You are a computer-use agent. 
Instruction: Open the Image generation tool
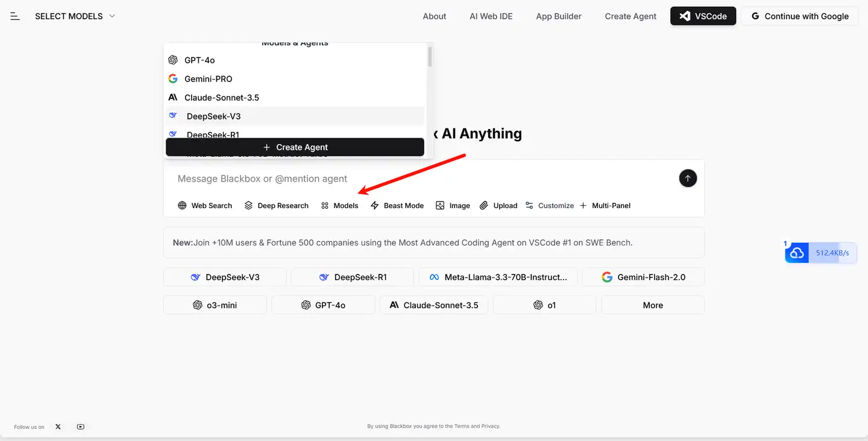coord(453,206)
